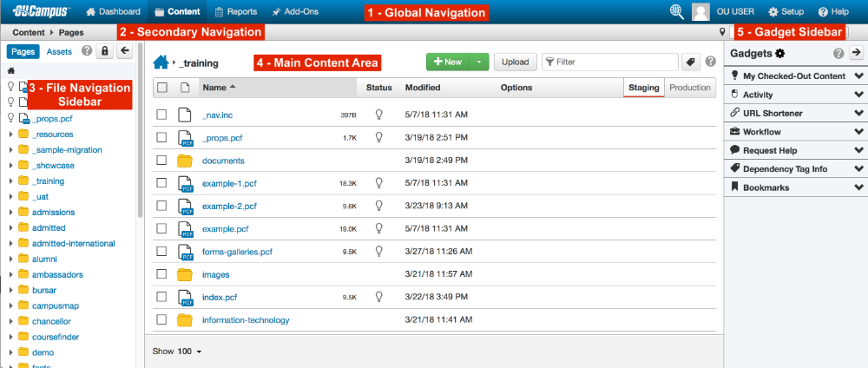Image resolution: width=868 pixels, height=368 pixels.
Task: Collapse the Gadgets sidebar with the right arrow
Action: click(856, 54)
